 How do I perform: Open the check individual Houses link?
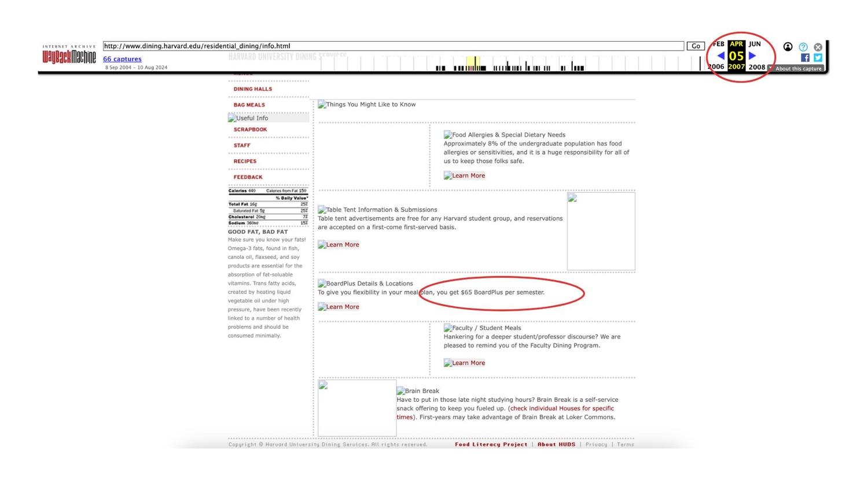562,408
